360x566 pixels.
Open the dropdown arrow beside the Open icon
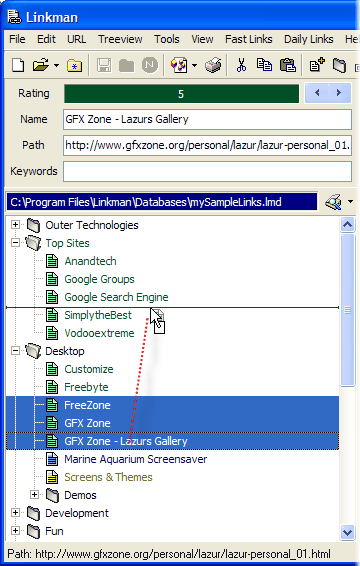point(56,66)
